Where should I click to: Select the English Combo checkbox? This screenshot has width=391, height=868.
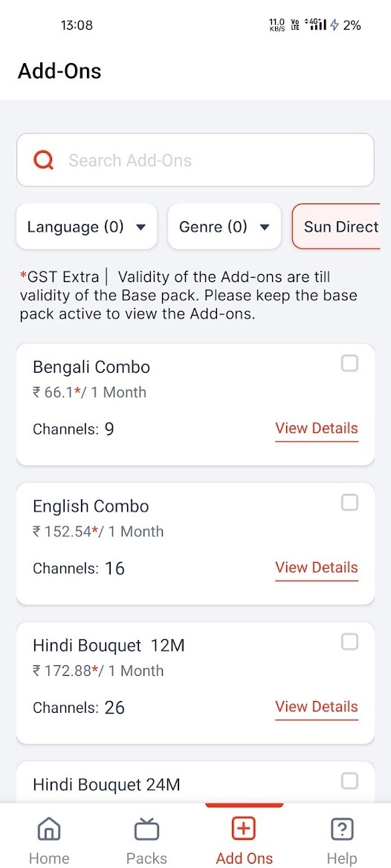pyautogui.click(x=349, y=503)
